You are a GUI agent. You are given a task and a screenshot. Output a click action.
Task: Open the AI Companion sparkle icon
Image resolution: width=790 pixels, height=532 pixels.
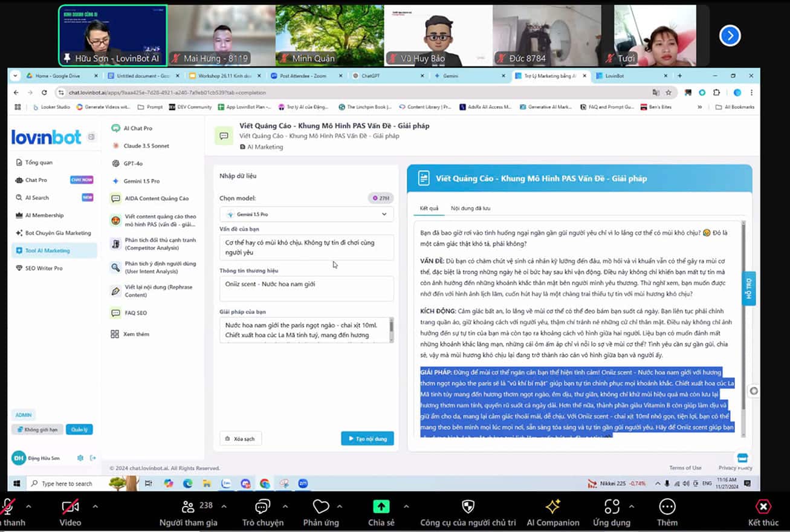[x=552, y=507]
